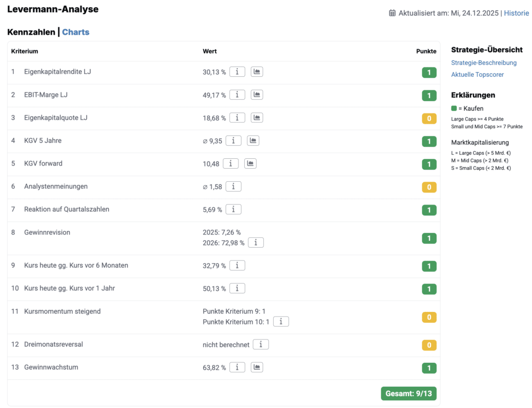Click info icon for Dreimonatsreversal
Image resolution: width=532 pixels, height=408 pixels.
tap(261, 344)
